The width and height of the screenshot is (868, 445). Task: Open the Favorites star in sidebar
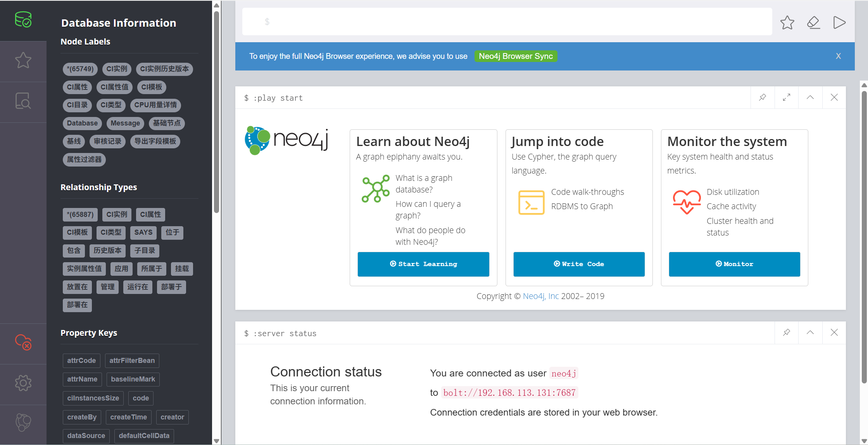coord(23,60)
